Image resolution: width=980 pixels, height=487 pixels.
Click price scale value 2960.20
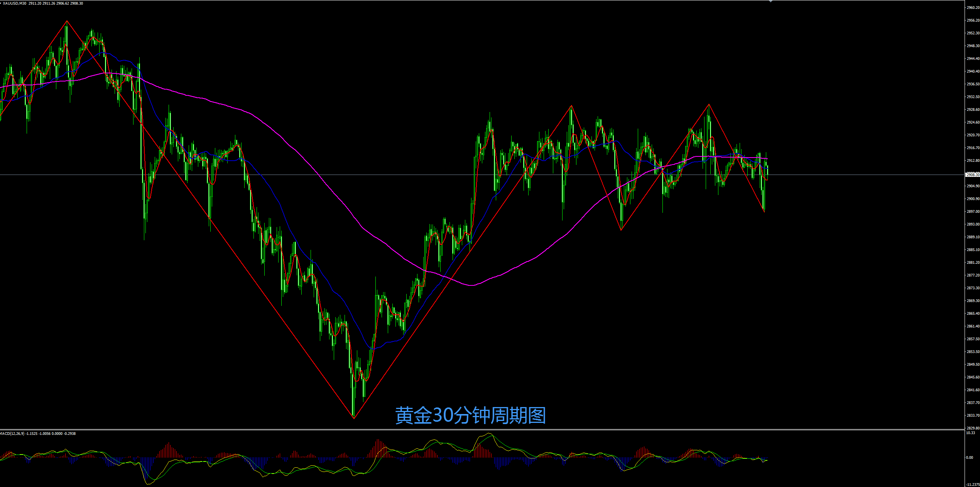(x=973, y=8)
